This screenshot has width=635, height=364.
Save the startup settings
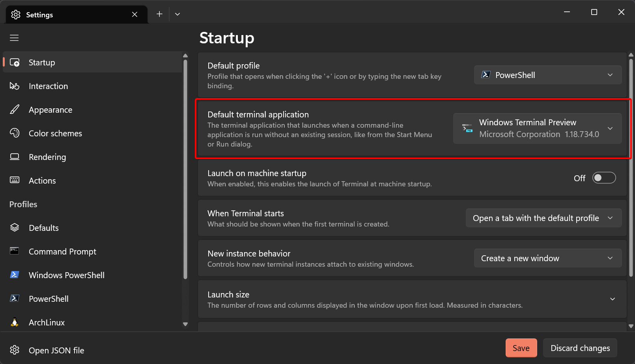pos(521,348)
